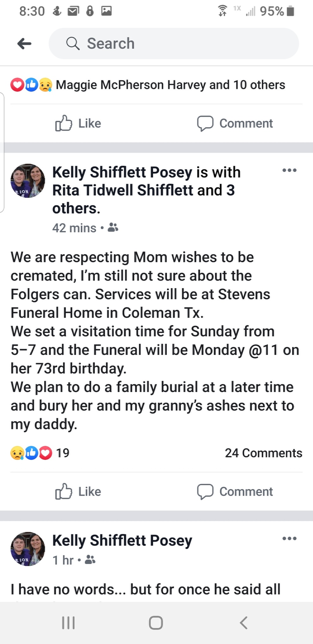Open profile picture on the 1 hr post
Screen dimensions: 313x644
coord(28,549)
